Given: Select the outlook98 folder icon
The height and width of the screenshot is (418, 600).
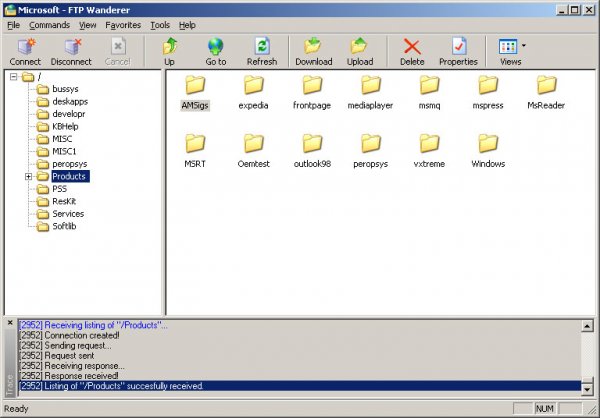Looking at the screenshot, I should (312, 143).
